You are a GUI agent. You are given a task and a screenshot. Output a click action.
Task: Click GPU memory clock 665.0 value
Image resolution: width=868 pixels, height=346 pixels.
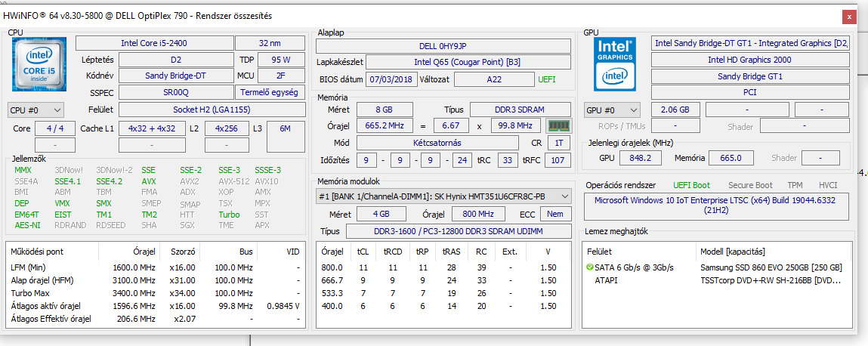(731, 159)
